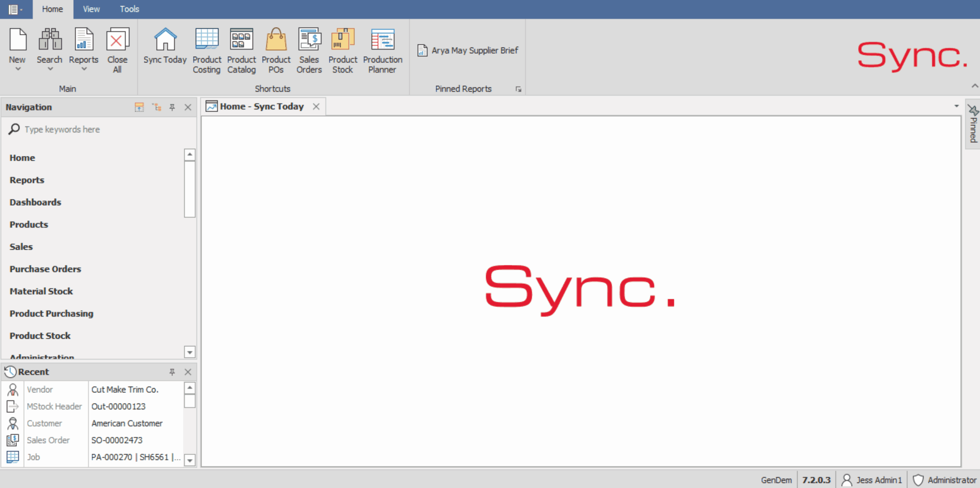Open the Sync Today home shortcut
Image resolution: width=980 pixels, height=488 pixels.
tap(165, 47)
